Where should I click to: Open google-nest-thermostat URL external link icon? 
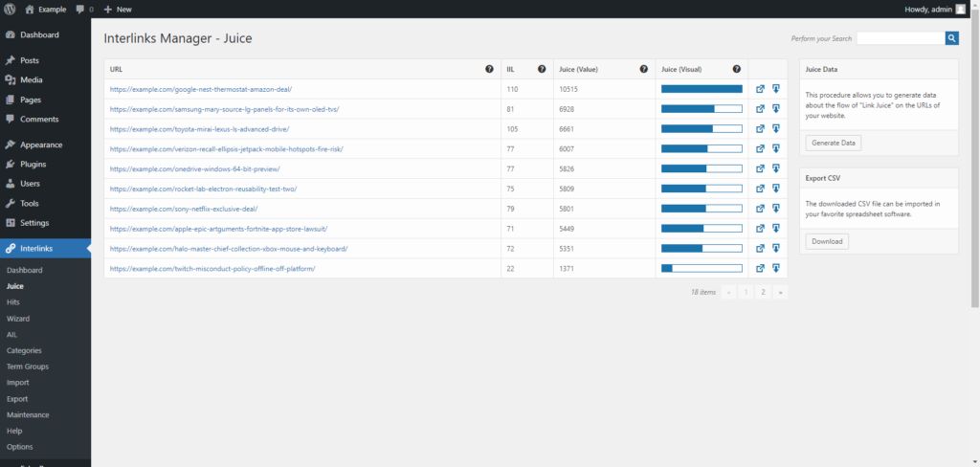tap(760, 89)
